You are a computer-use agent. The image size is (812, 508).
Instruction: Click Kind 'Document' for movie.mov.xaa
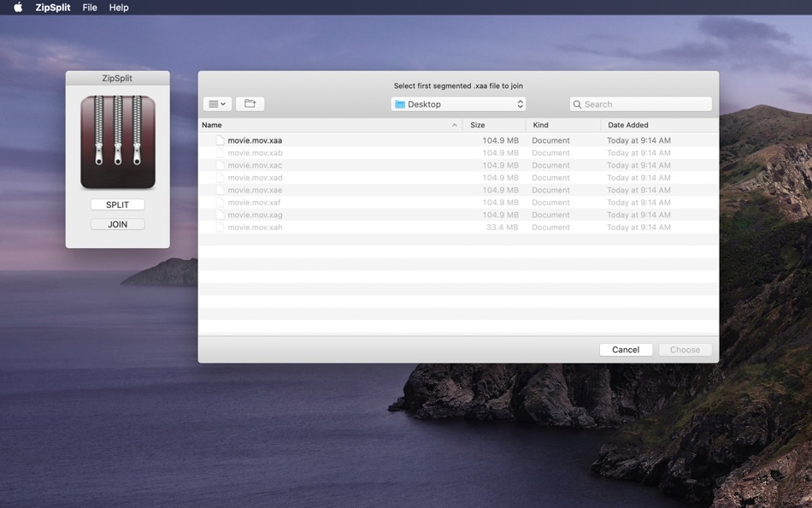point(550,140)
